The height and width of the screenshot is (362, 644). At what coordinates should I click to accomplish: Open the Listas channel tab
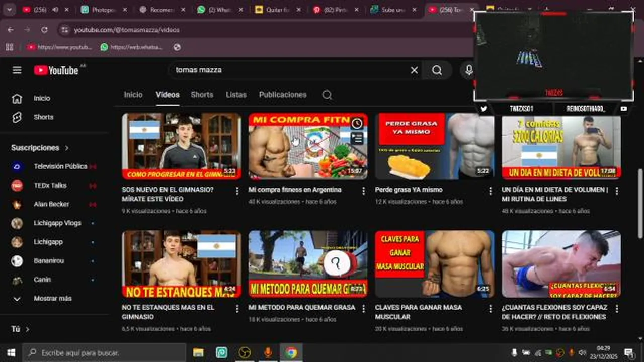(x=236, y=95)
